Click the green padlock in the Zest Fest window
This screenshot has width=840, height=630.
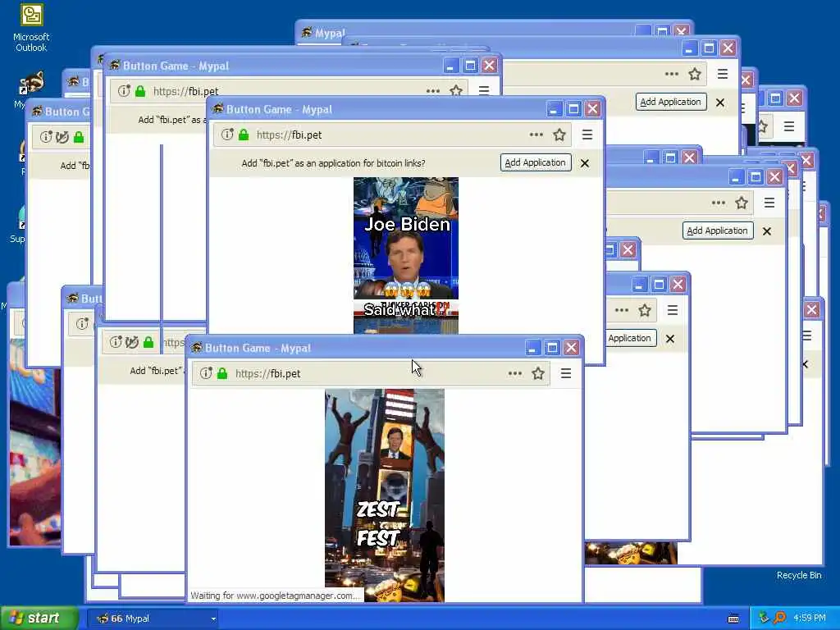(222, 373)
